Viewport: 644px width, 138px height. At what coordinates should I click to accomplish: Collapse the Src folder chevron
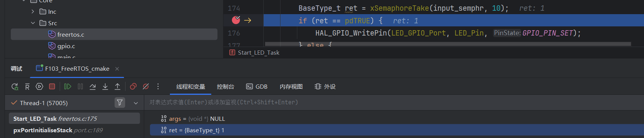point(33,23)
